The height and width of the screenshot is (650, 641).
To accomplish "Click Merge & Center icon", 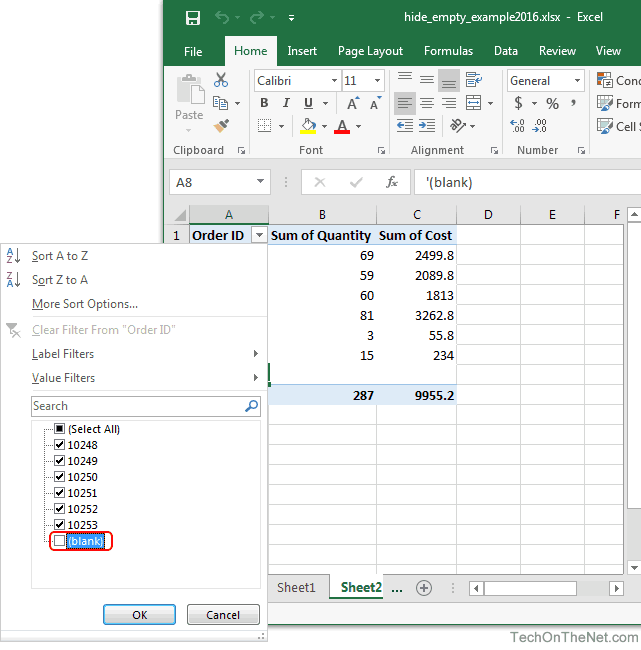I will [x=473, y=103].
